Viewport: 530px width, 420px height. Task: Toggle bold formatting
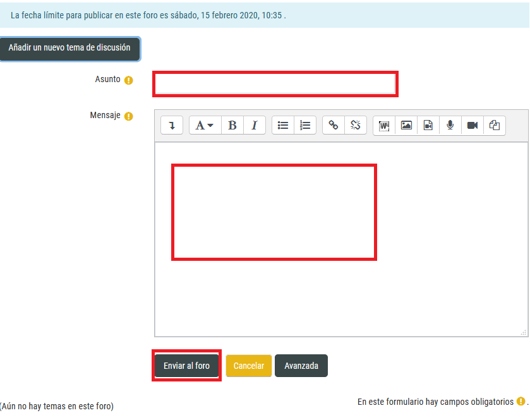click(232, 125)
